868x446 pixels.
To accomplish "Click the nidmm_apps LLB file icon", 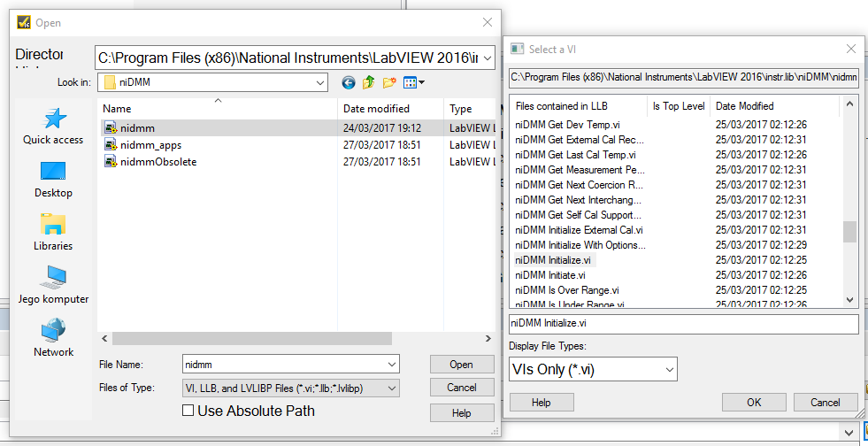I will coord(111,145).
